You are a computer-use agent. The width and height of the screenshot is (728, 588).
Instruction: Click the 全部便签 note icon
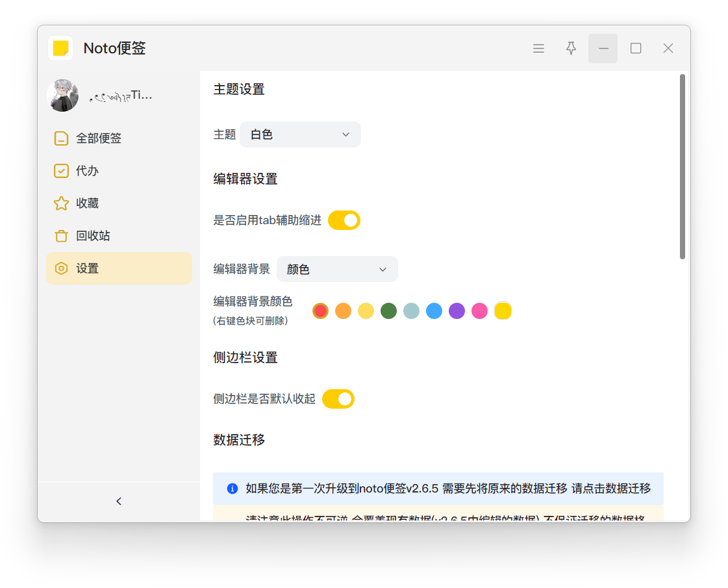pyautogui.click(x=61, y=138)
